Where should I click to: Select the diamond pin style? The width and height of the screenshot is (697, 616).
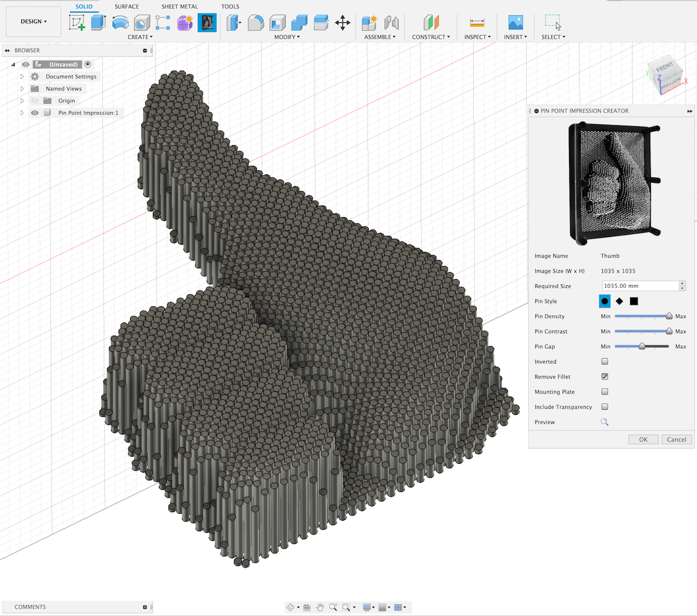pyautogui.click(x=619, y=301)
